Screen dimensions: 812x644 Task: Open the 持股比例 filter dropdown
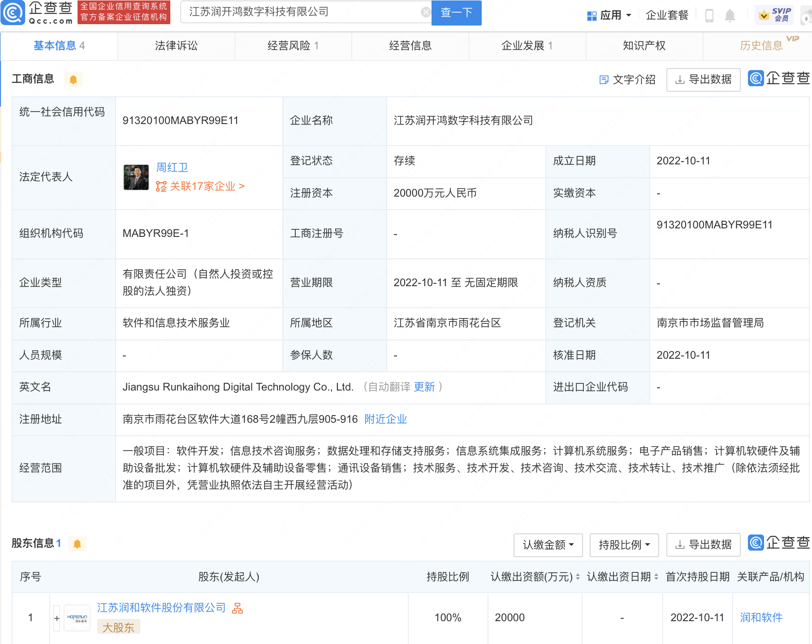(x=624, y=545)
